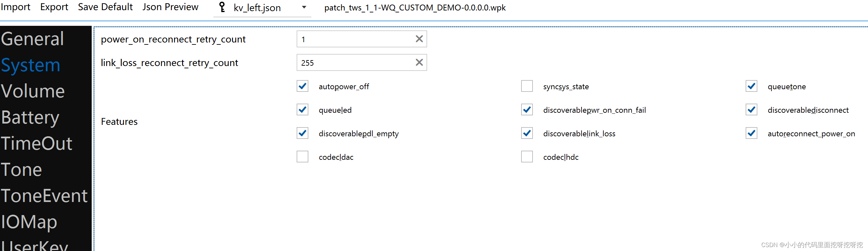
Task: Click the power_on_reconnect_retry_count input field
Action: (362, 39)
